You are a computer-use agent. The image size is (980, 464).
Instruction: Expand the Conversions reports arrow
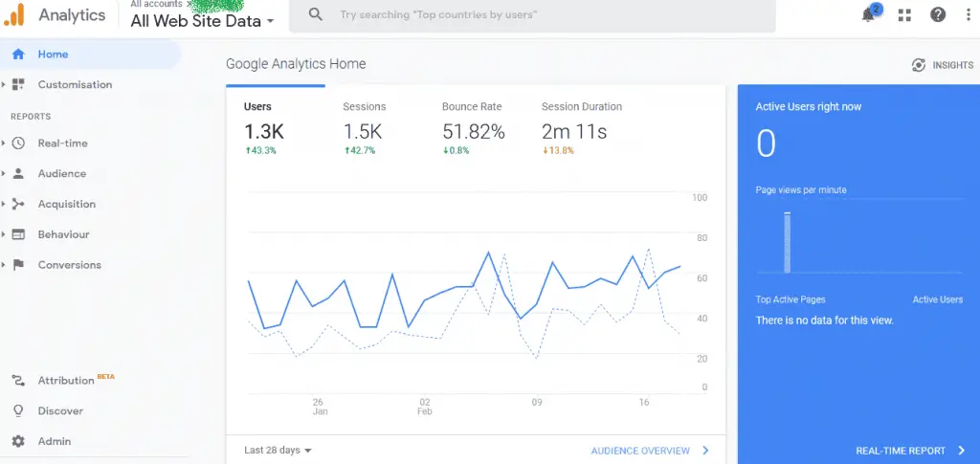[3, 265]
